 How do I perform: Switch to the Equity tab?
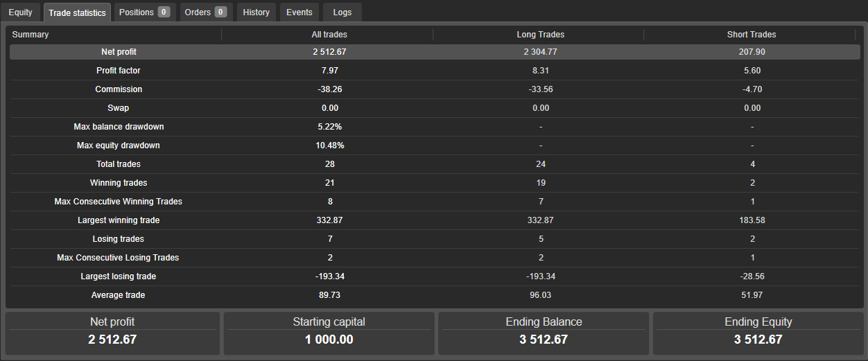(x=20, y=12)
